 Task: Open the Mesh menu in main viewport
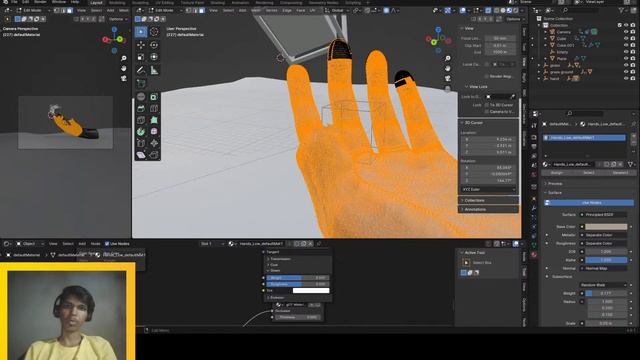pyautogui.click(x=256, y=10)
